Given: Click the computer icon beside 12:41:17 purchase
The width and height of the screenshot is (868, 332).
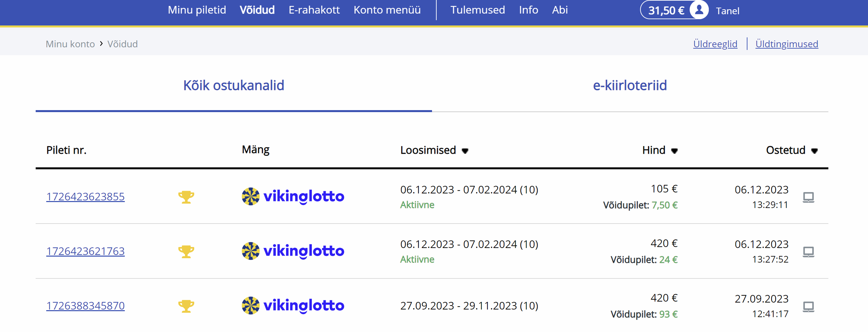Looking at the screenshot, I should click(x=808, y=306).
